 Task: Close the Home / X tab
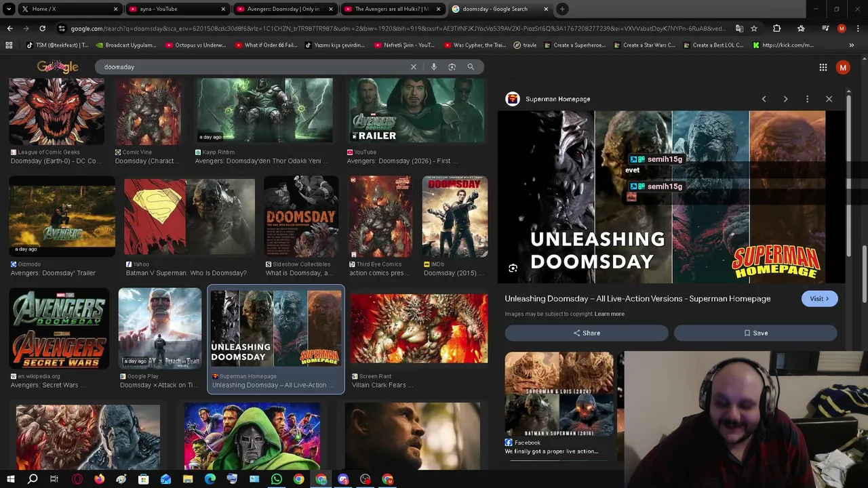pos(115,9)
